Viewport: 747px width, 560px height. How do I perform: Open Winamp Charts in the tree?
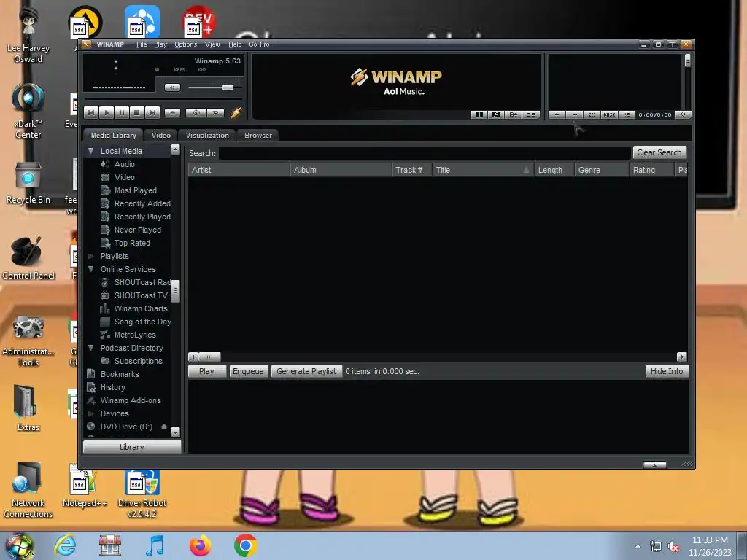pyautogui.click(x=141, y=308)
